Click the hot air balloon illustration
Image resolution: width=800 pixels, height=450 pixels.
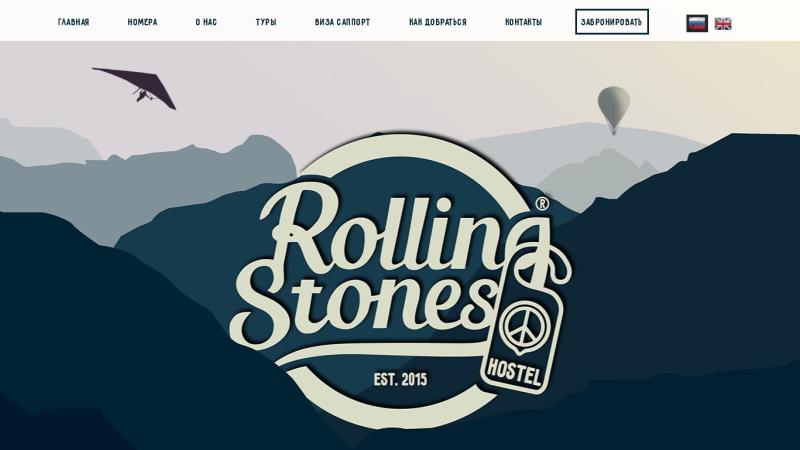click(614, 110)
